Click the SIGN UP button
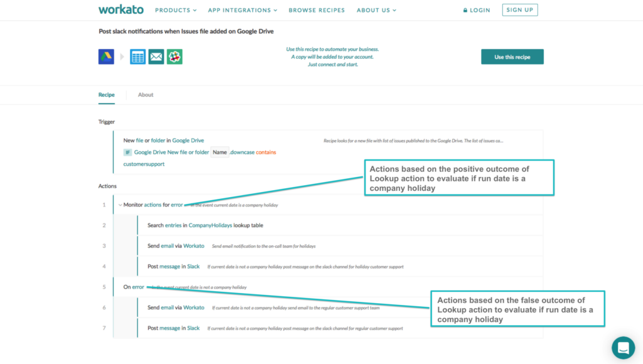Screen dimensions: 643x364 [519, 9]
